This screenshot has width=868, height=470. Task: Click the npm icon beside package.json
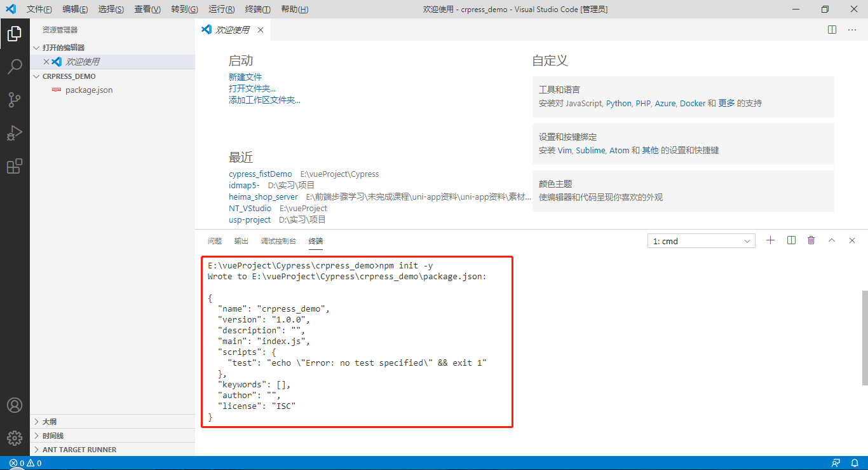click(57, 90)
